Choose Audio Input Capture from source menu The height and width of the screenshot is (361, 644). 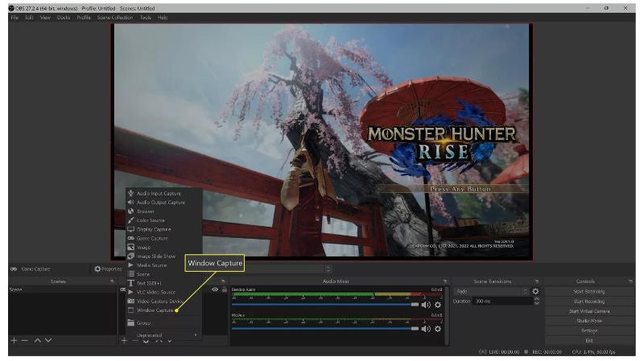coord(163,193)
